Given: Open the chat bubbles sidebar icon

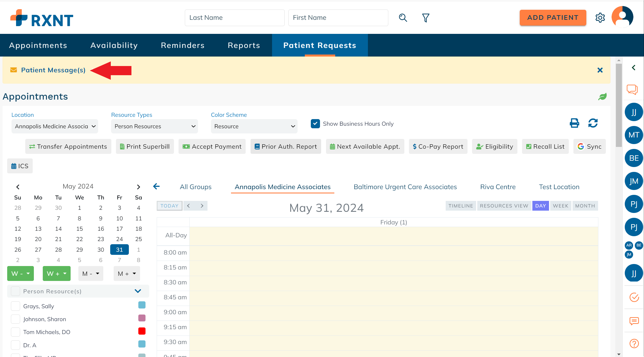Looking at the screenshot, I should pyautogui.click(x=632, y=90).
